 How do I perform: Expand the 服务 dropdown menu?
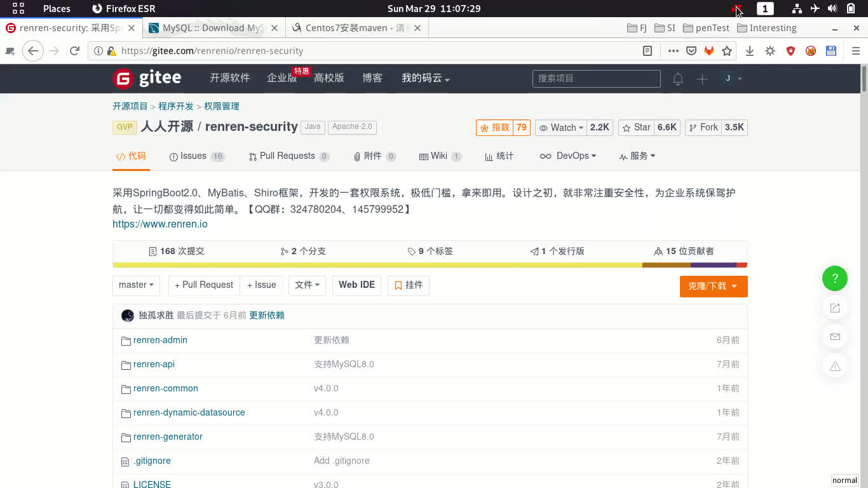[x=637, y=156]
